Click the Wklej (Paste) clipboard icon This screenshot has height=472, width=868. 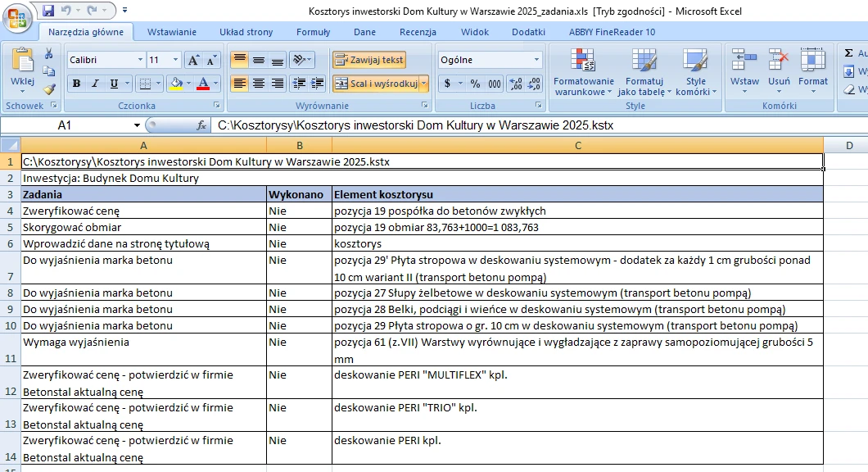point(22,61)
